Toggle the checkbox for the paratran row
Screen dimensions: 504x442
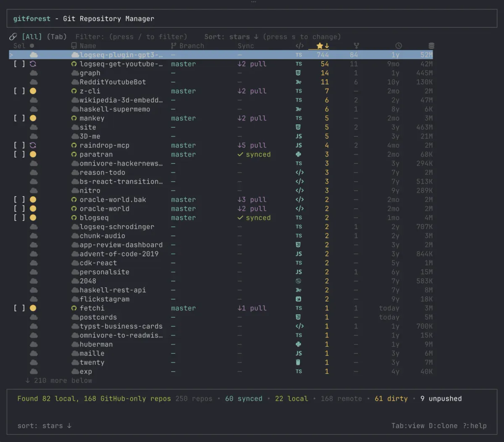tap(19, 154)
